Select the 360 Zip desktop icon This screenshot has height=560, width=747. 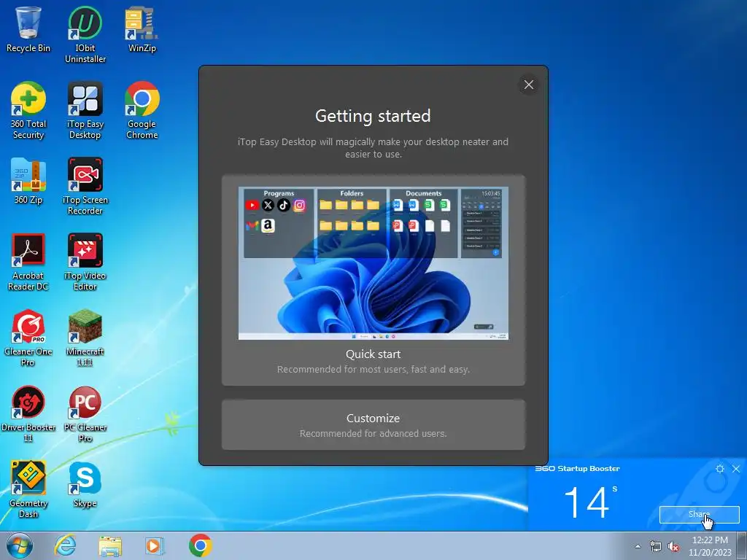28,181
